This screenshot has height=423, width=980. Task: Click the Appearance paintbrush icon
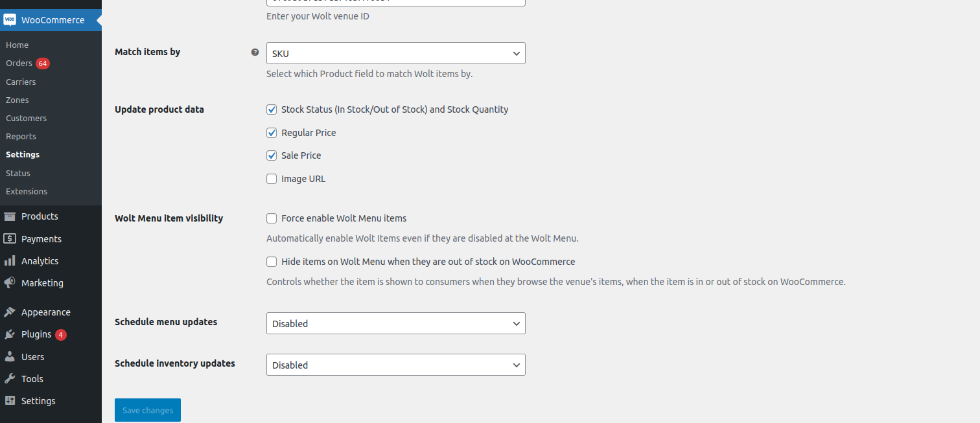point(10,312)
